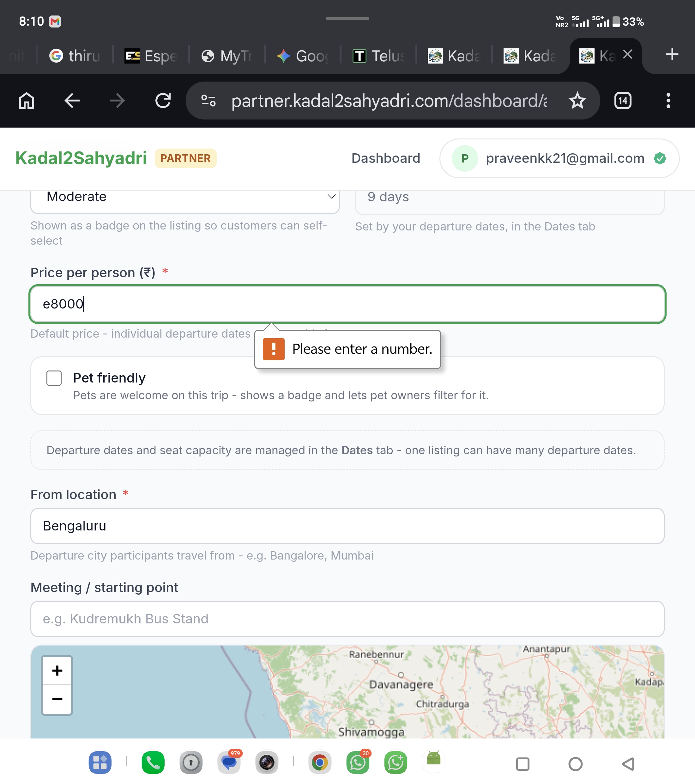This screenshot has width=695, height=784.
Task: Tap the Android back triangle button
Action: pos(628,764)
